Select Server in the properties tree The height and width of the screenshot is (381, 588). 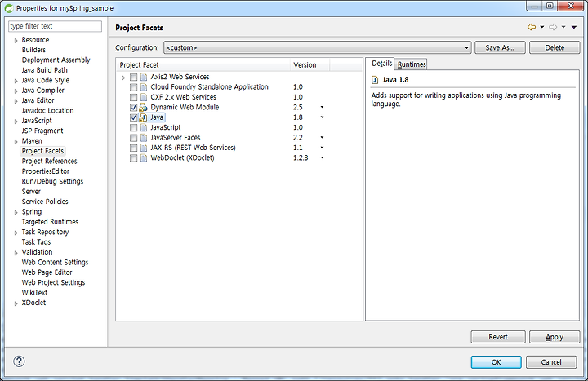coord(31,192)
